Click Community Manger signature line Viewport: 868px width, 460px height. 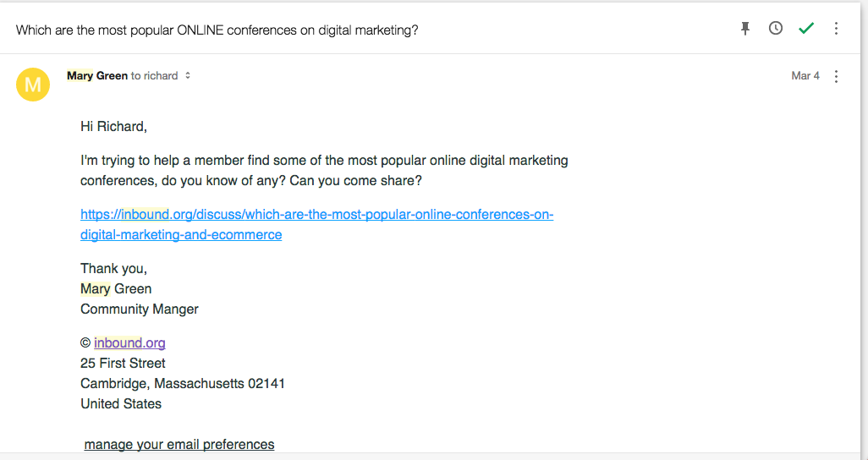pyautogui.click(x=140, y=309)
